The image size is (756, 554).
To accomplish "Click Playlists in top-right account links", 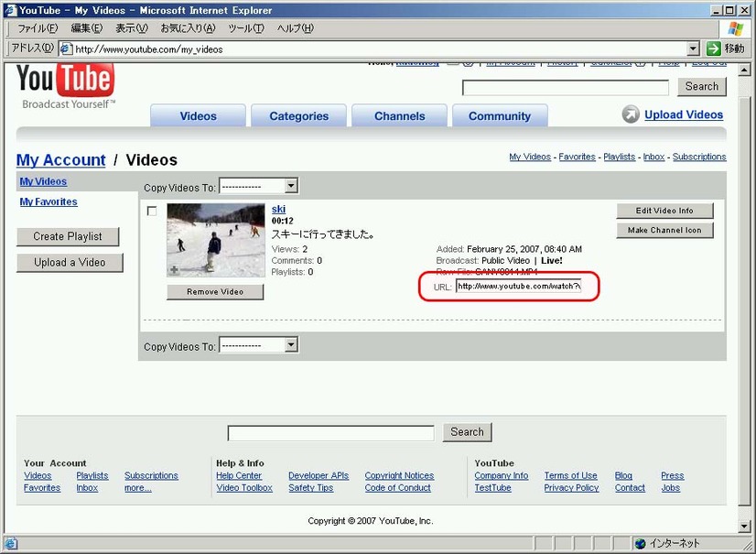I will [619, 157].
